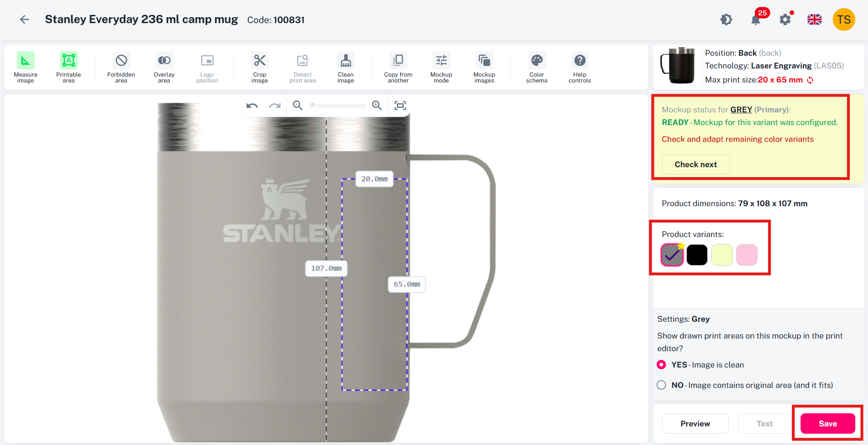The height and width of the screenshot is (445, 868).
Task: Select YES - Image is clean option
Action: coord(700,365)
